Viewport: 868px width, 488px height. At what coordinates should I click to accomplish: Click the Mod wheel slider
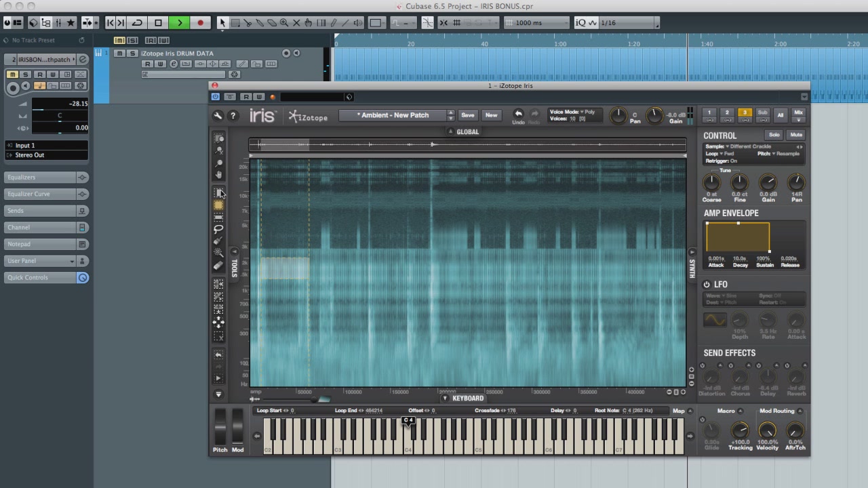(237, 426)
